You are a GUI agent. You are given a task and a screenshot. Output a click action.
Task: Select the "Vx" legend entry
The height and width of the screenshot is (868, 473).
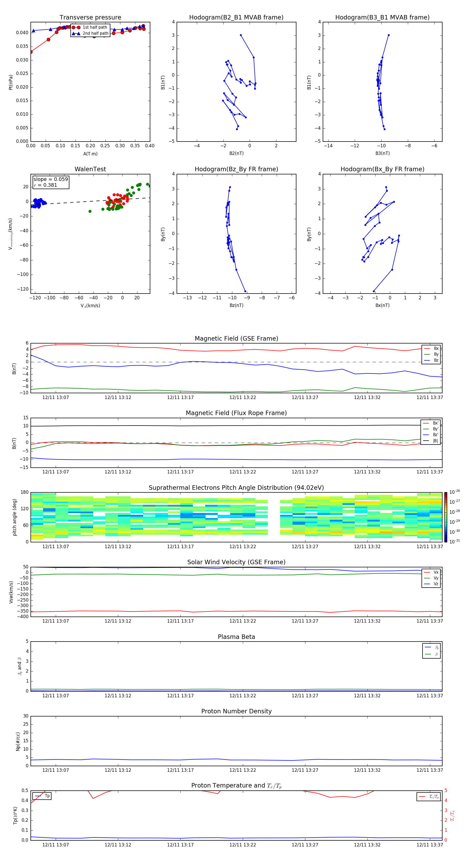point(431,572)
